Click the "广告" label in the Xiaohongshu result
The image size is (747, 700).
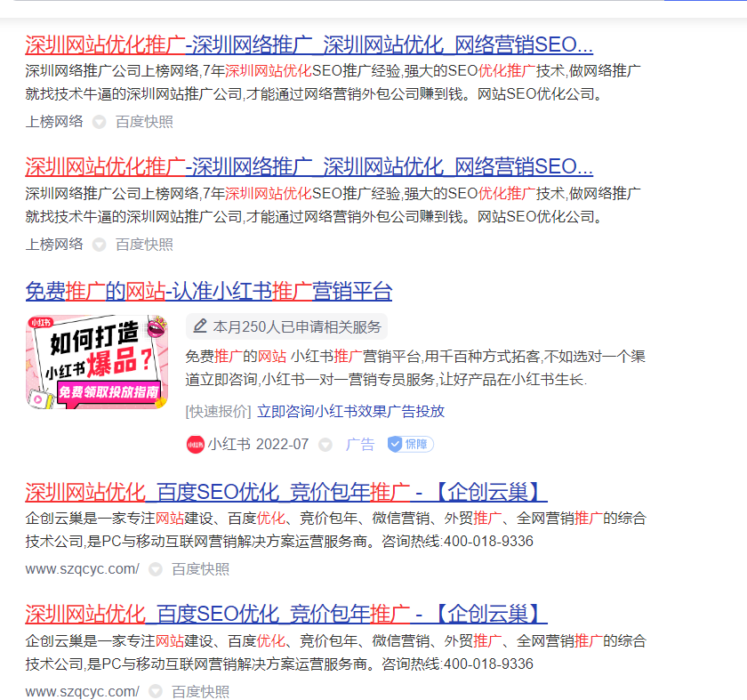[x=359, y=444]
